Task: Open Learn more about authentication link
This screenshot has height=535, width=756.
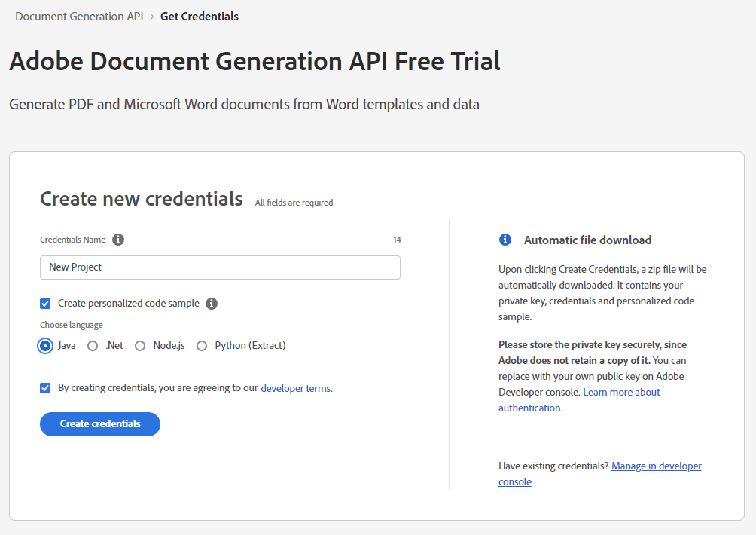Action: 579,400
